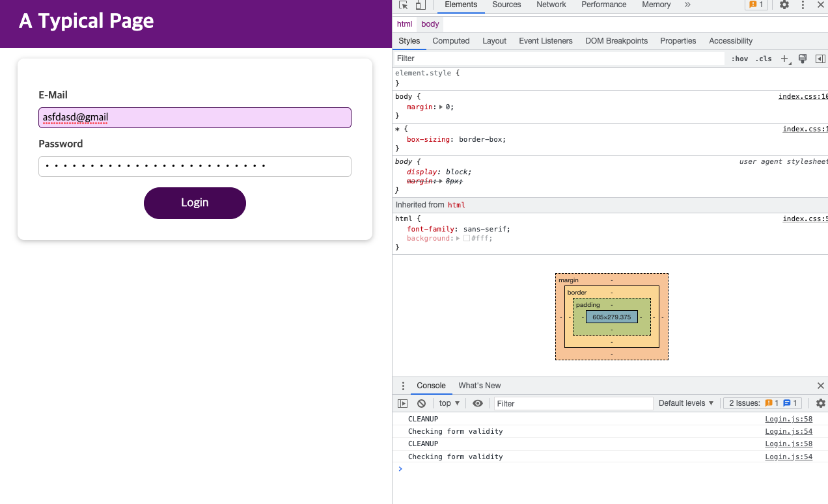This screenshot has height=504, width=828.
Task: Click into the Password input field
Action: 195,166
